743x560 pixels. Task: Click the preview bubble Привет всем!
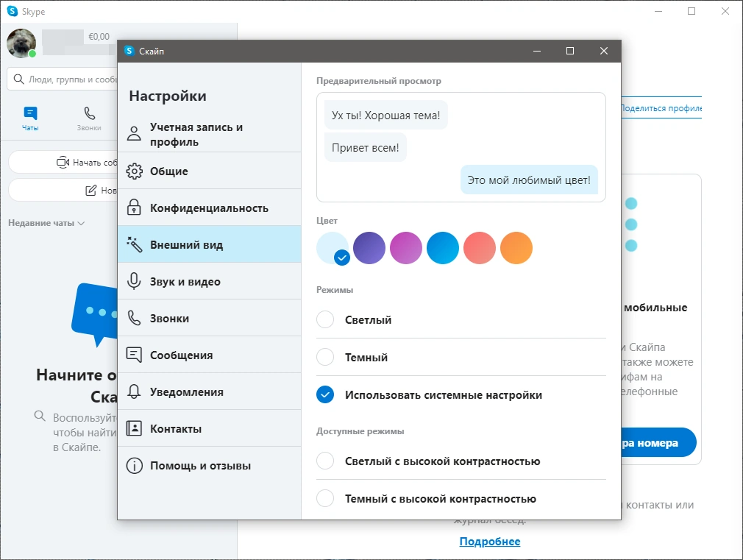click(x=366, y=147)
